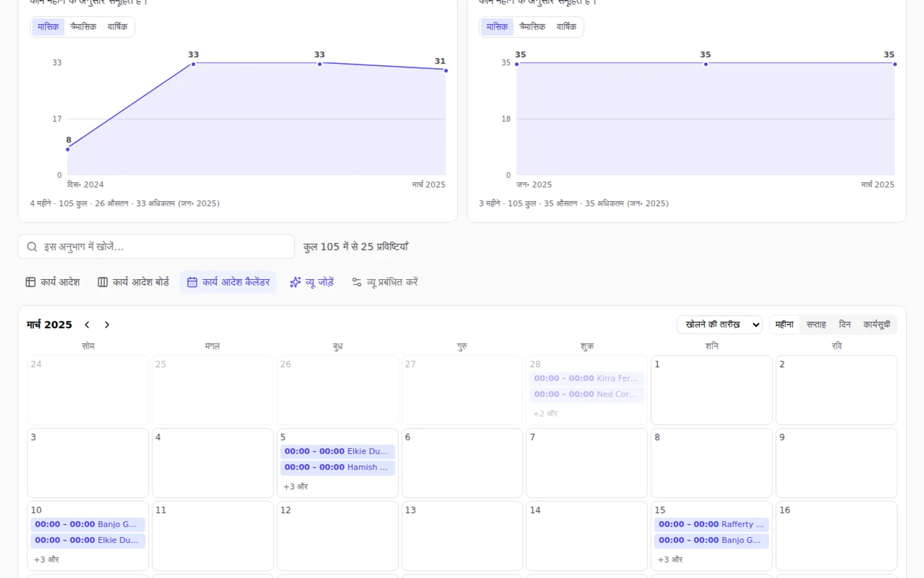Open Hamish event on March 5
Viewport: 924px width, 578px height.
pos(338,467)
